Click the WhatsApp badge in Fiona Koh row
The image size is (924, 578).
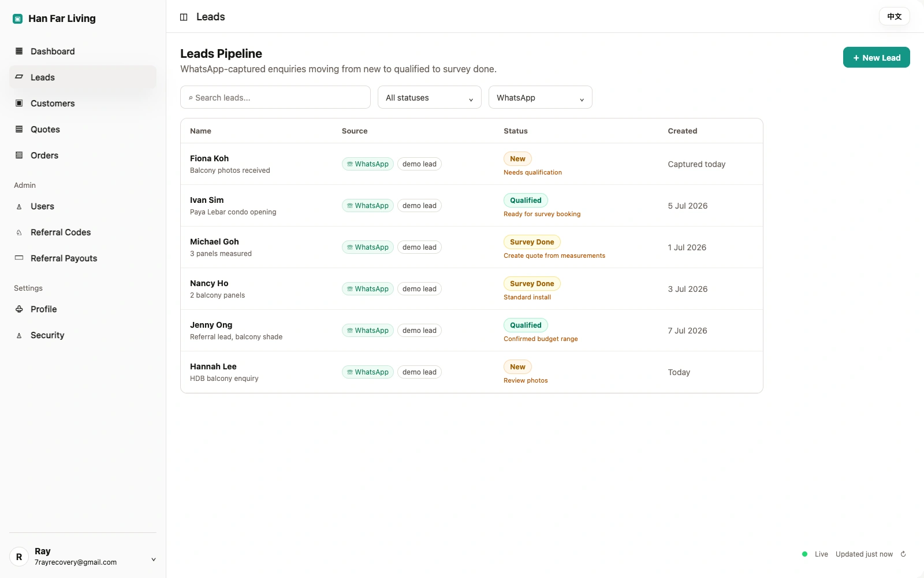[x=368, y=164]
